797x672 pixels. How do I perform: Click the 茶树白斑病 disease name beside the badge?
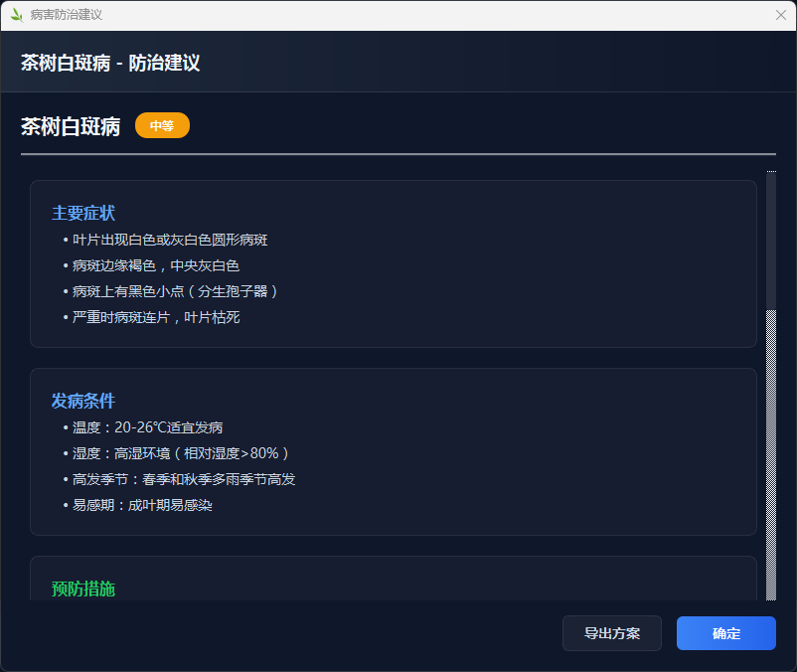click(71, 126)
